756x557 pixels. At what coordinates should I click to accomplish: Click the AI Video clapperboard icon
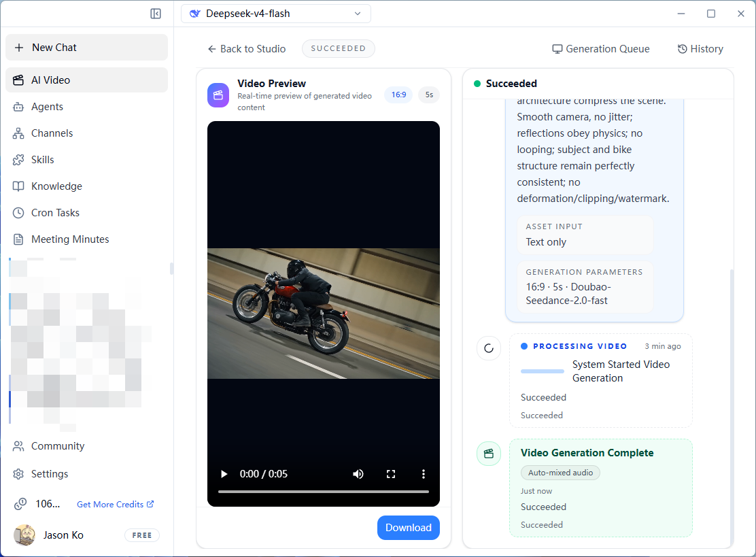pos(18,80)
